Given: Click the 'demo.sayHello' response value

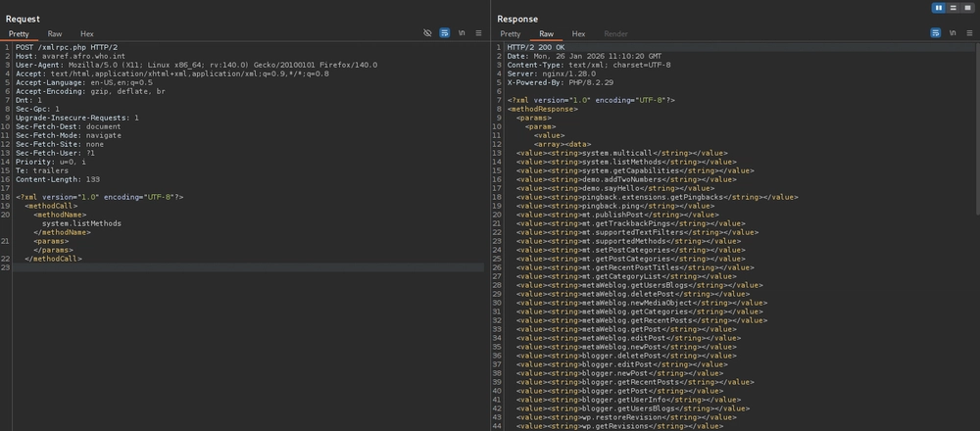Looking at the screenshot, I should click(x=611, y=188).
